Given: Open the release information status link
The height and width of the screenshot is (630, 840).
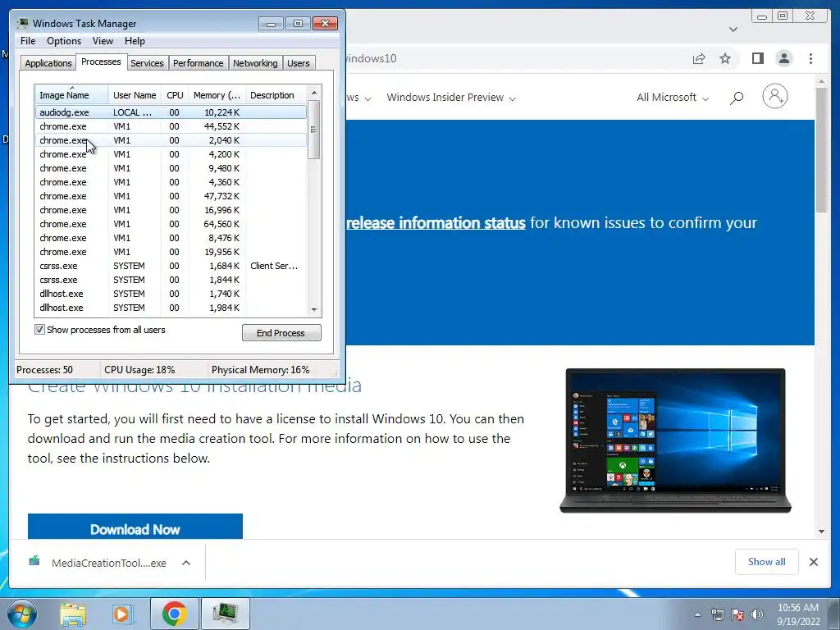Looking at the screenshot, I should click(x=436, y=223).
